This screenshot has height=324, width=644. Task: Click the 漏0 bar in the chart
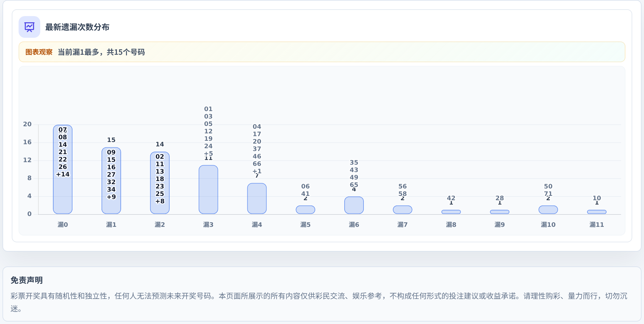click(63, 169)
